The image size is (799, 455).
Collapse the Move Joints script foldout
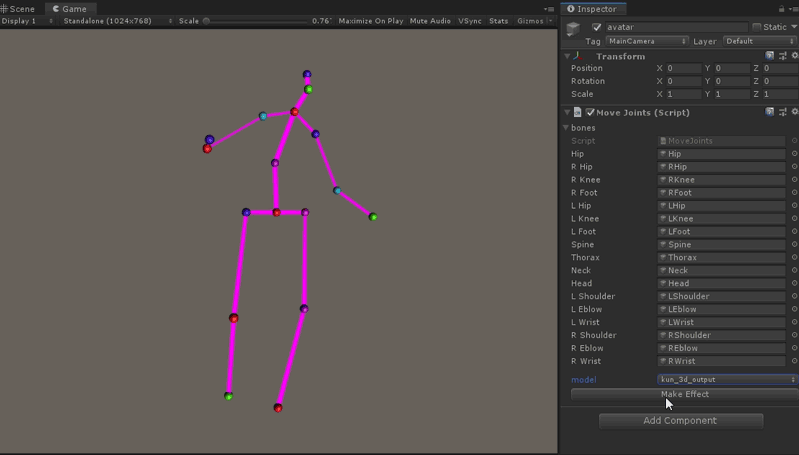(567, 112)
